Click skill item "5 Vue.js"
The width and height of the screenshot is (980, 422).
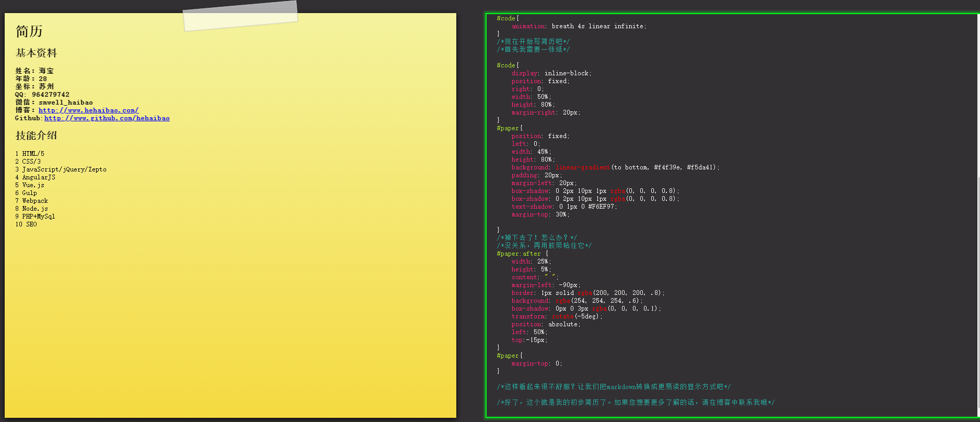30,185
